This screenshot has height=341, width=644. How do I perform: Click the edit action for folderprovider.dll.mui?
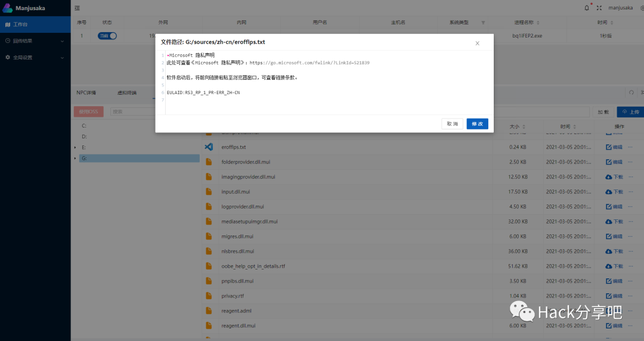coord(614,162)
